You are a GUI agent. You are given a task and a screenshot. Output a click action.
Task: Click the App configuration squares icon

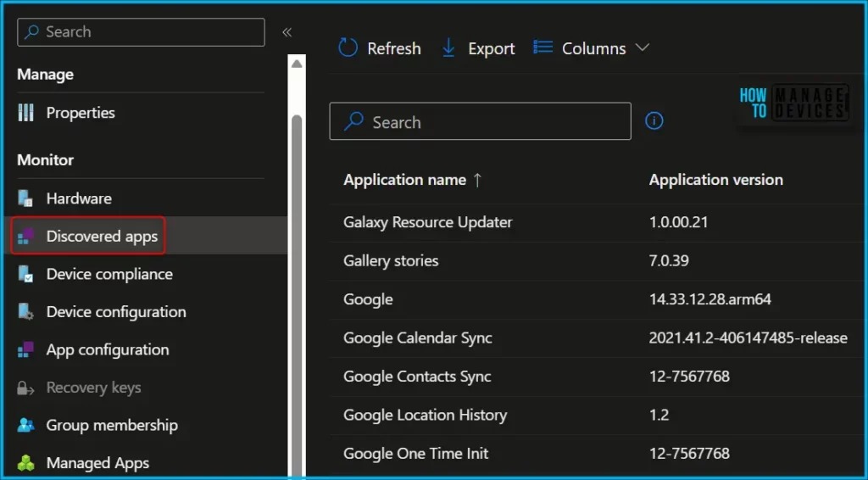click(x=25, y=350)
